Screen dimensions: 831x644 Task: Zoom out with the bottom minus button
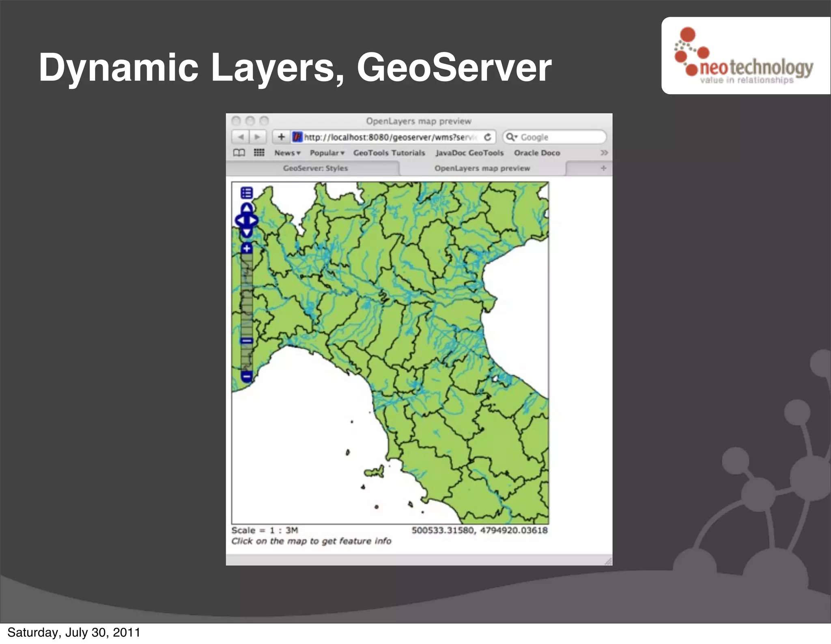(247, 377)
